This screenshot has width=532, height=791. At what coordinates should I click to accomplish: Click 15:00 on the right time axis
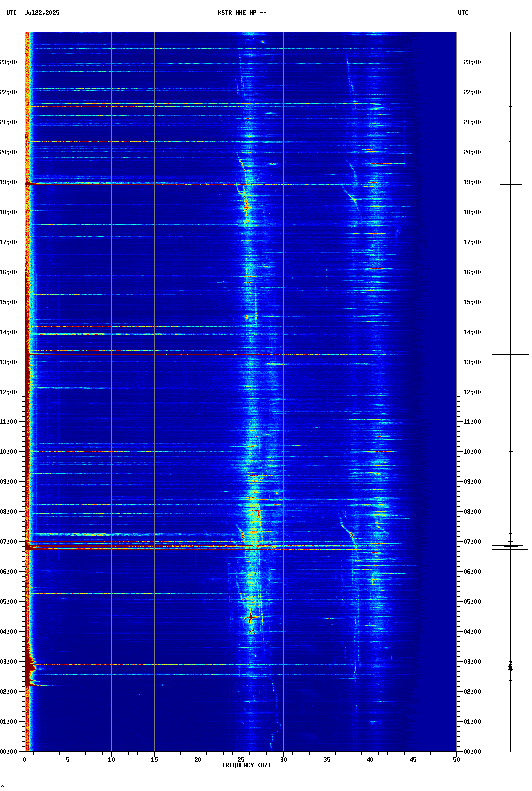[x=472, y=302]
